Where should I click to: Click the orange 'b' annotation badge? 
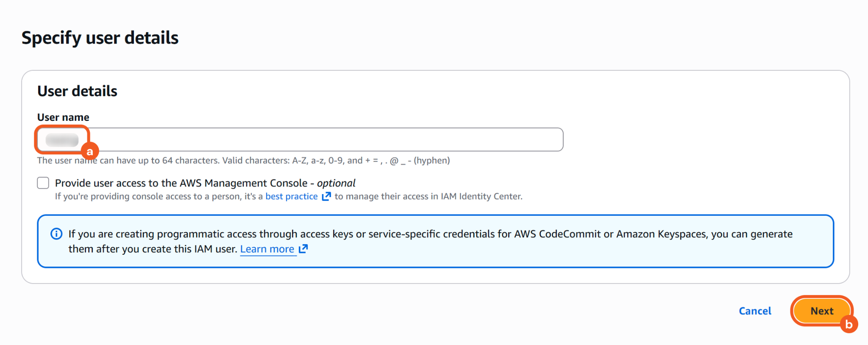[x=849, y=324]
